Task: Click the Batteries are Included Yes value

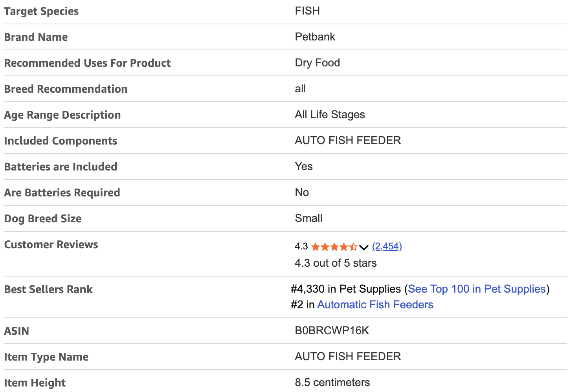Action: pyautogui.click(x=304, y=167)
